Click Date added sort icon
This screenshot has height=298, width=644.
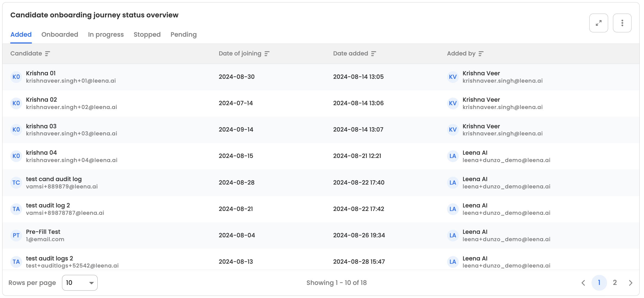click(374, 54)
